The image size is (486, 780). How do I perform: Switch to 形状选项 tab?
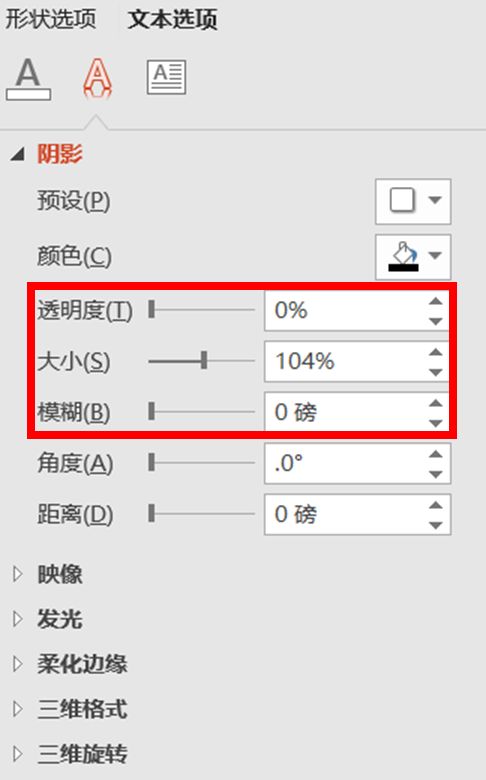click(x=51, y=19)
